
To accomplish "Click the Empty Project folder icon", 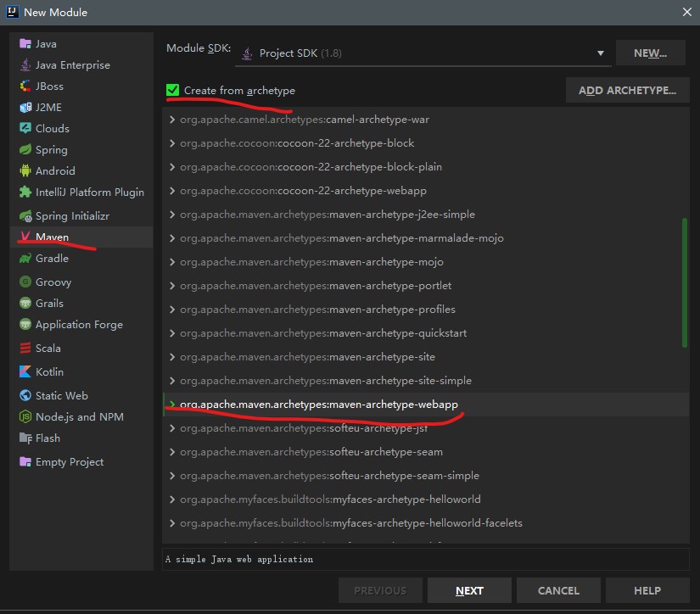I will coord(25,462).
